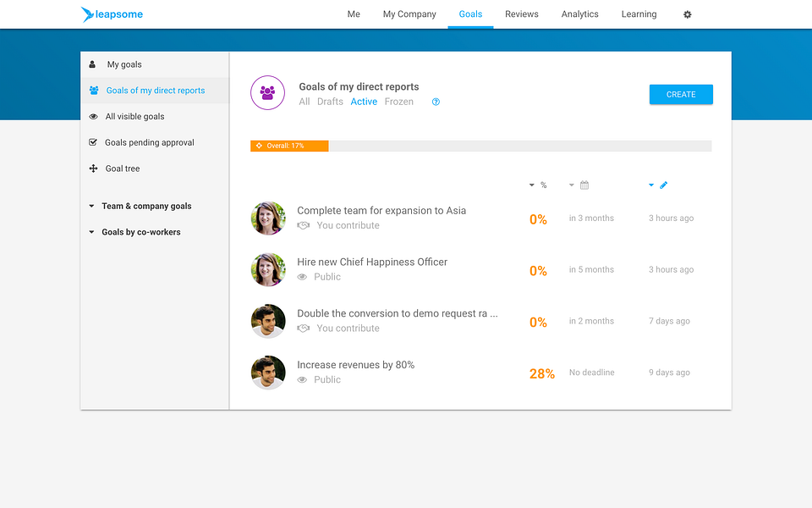Open Hire new Chief Happiness Officer goal
This screenshot has width=812, height=508.
click(x=372, y=262)
